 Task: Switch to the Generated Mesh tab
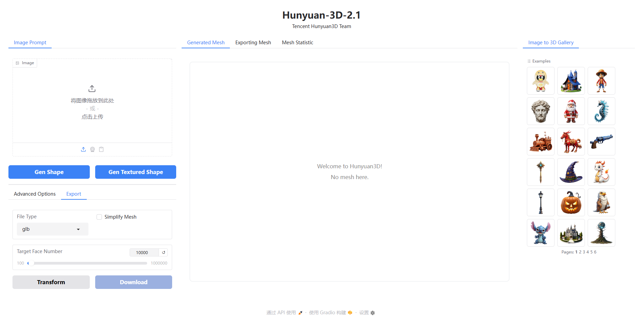pyautogui.click(x=206, y=43)
